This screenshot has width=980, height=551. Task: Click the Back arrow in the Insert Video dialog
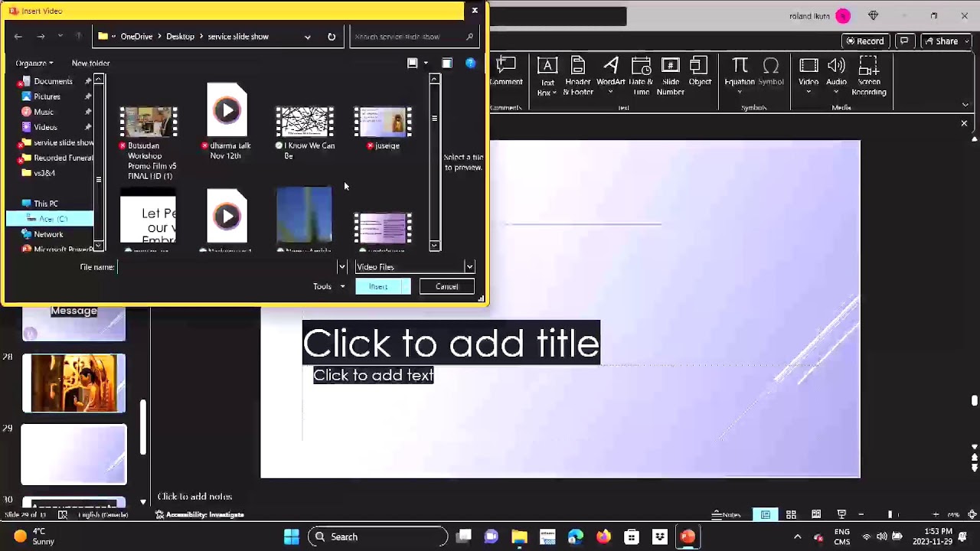tap(18, 36)
